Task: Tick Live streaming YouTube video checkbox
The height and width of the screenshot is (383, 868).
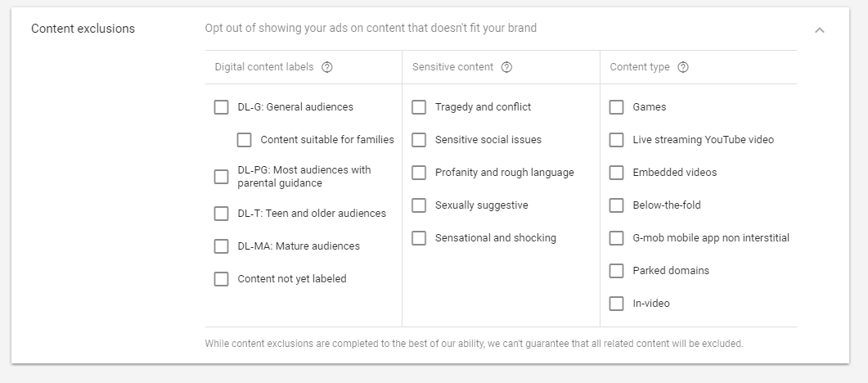Action: coord(617,139)
